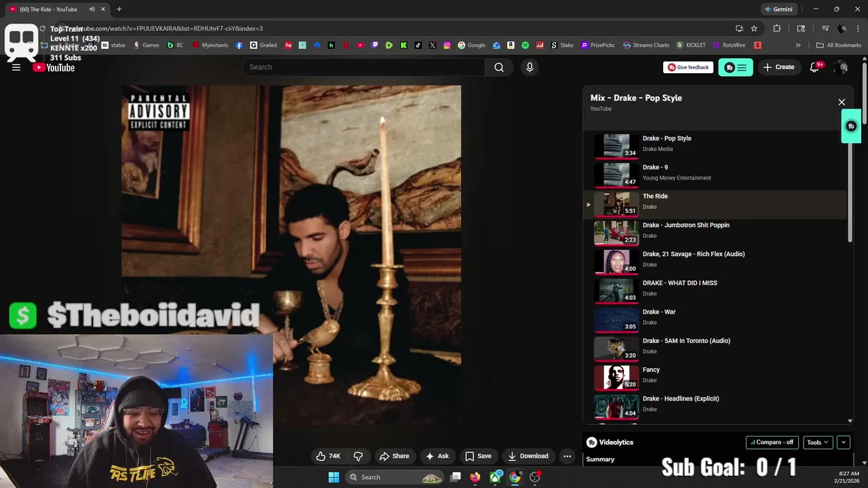Open the Create menu
Viewport: 868px width, 488px height.
778,67
